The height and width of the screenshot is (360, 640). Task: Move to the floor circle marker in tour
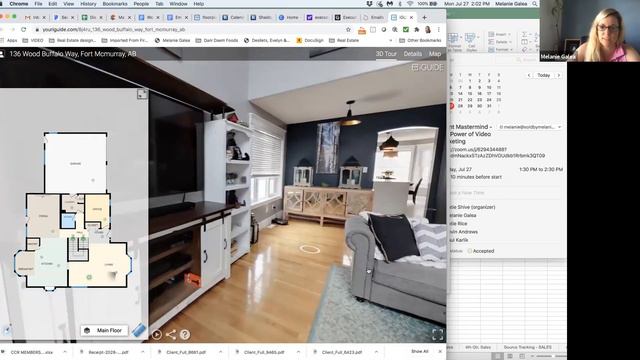pyautogui.click(x=309, y=249)
